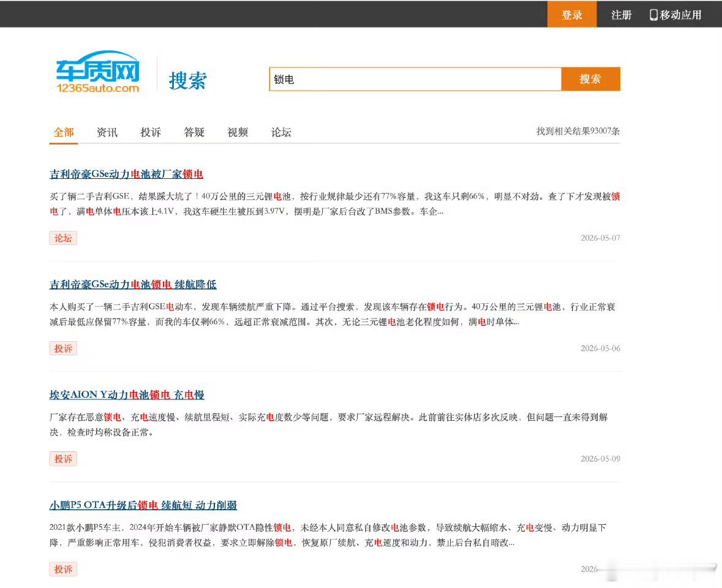Select the 全部 tab
Viewport: 722px width, 588px height.
click(x=64, y=133)
